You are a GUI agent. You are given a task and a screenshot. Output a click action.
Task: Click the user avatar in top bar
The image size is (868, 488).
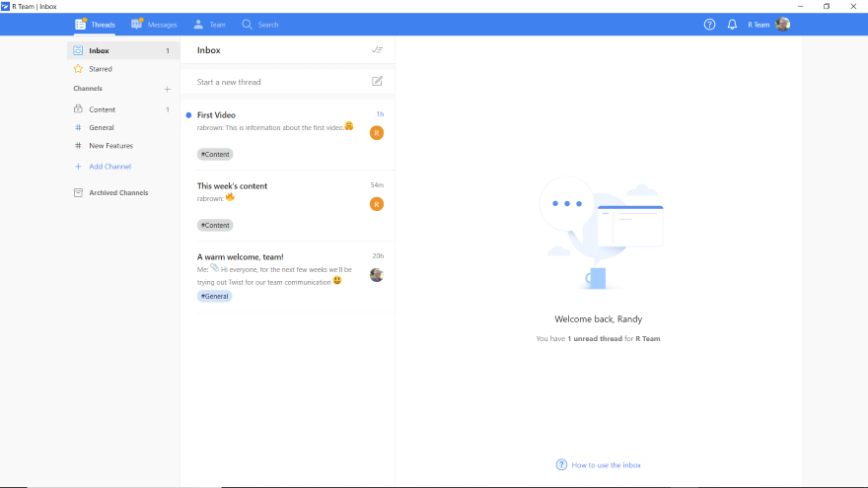click(x=783, y=25)
